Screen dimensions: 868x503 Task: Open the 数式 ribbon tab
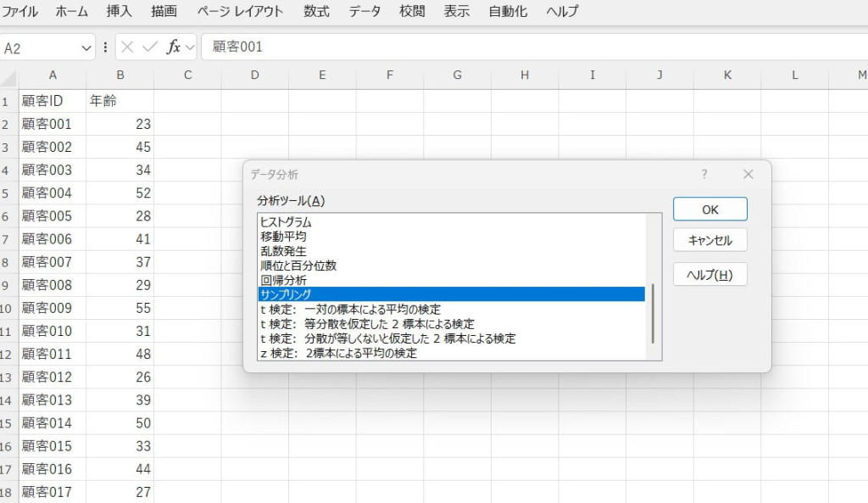(317, 12)
